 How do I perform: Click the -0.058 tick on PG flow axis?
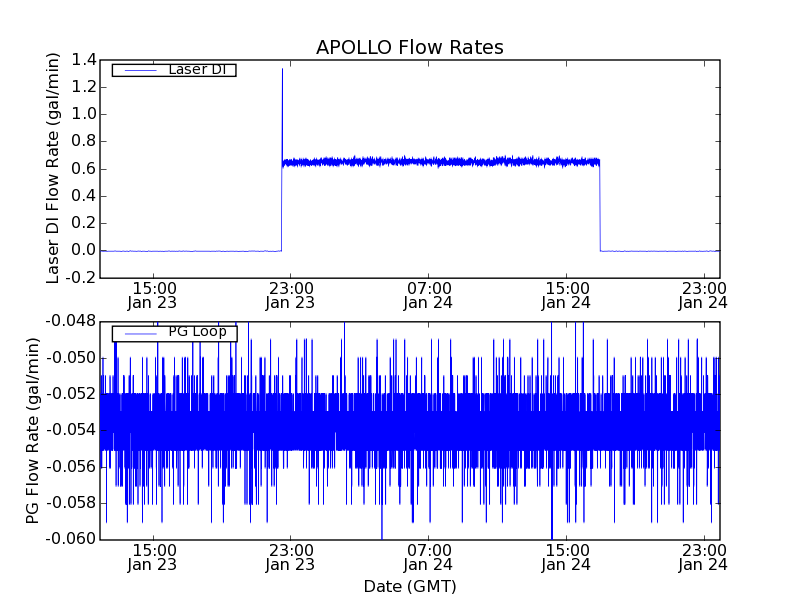click(x=71, y=503)
